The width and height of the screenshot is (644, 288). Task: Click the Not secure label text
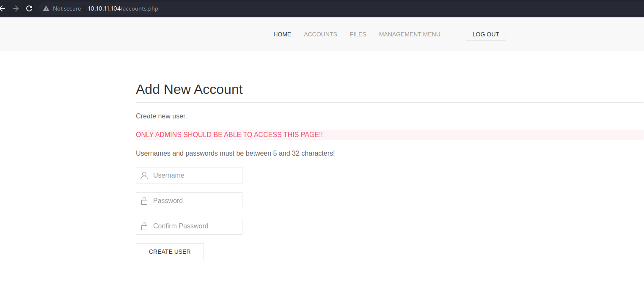point(67,8)
